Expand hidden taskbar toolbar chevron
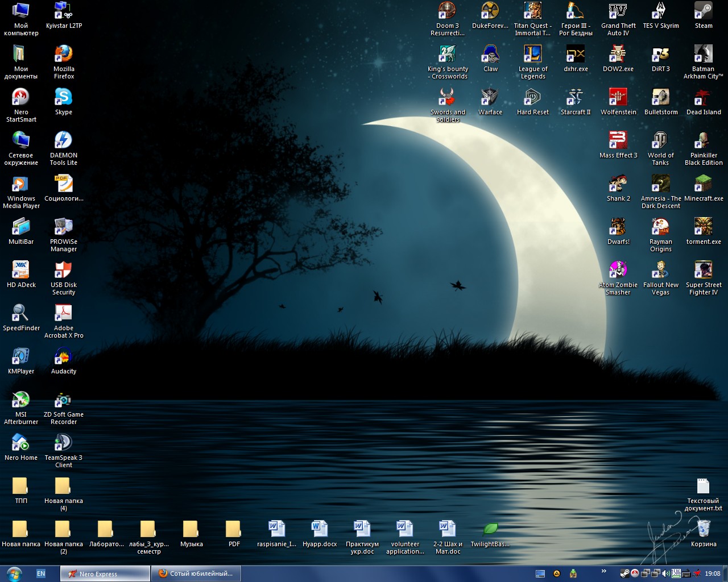728x582 pixels. point(603,571)
